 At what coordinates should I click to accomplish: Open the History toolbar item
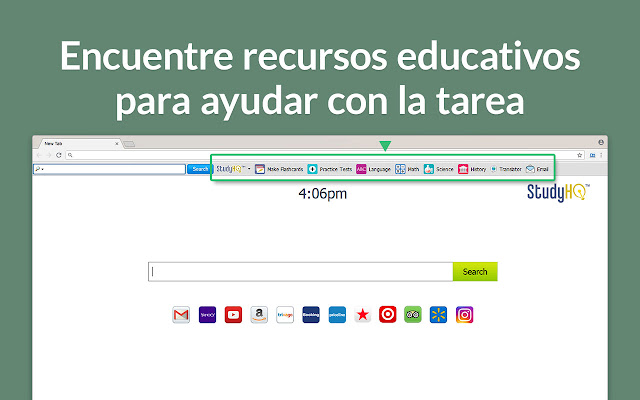[472, 169]
